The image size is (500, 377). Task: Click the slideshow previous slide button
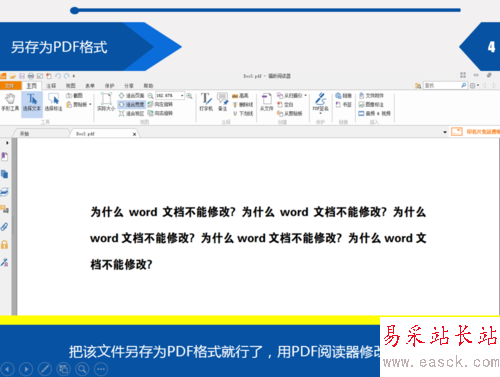[7, 369]
